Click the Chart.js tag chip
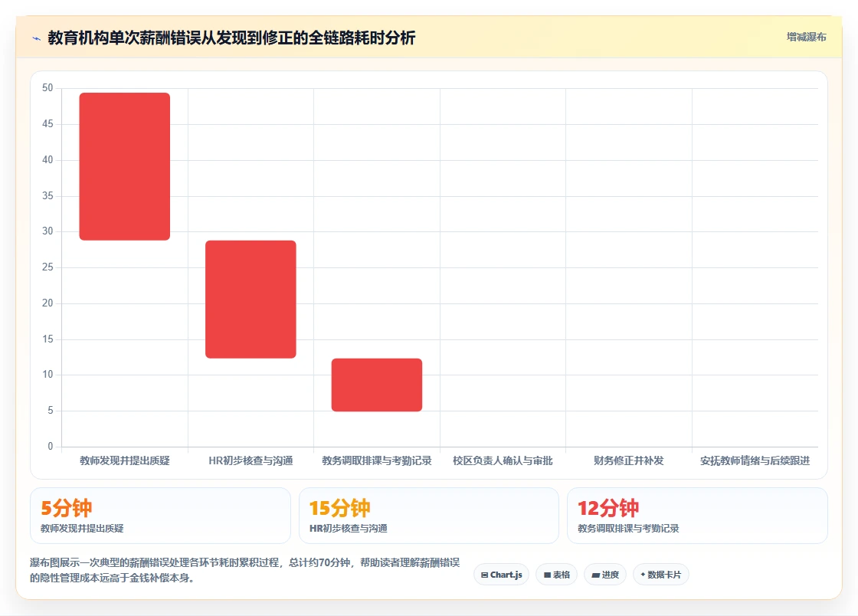 click(x=501, y=575)
